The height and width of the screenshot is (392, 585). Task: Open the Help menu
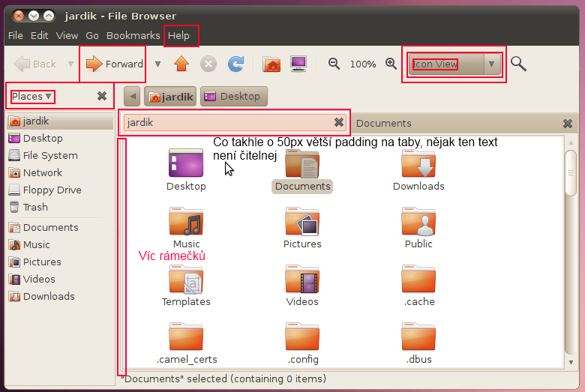click(x=178, y=35)
